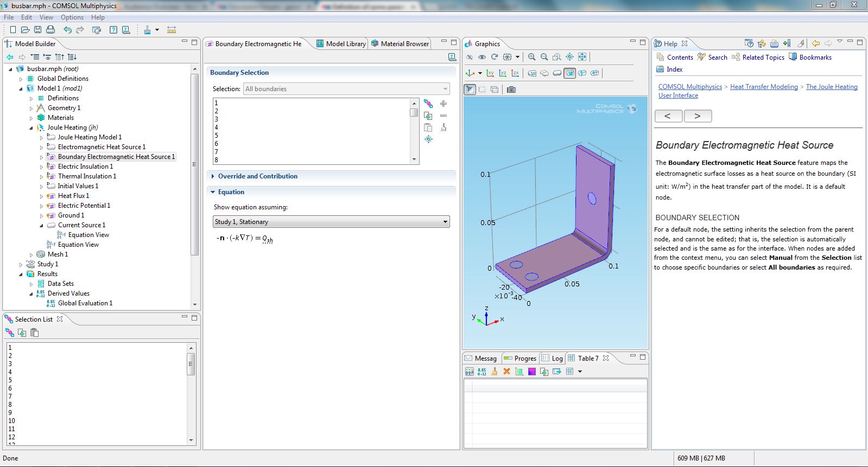Undo the last action
This screenshot has height=467, width=868.
click(67, 30)
